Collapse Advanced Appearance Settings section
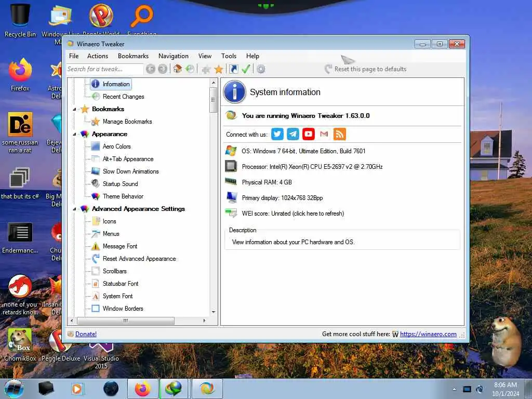 coord(75,209)
